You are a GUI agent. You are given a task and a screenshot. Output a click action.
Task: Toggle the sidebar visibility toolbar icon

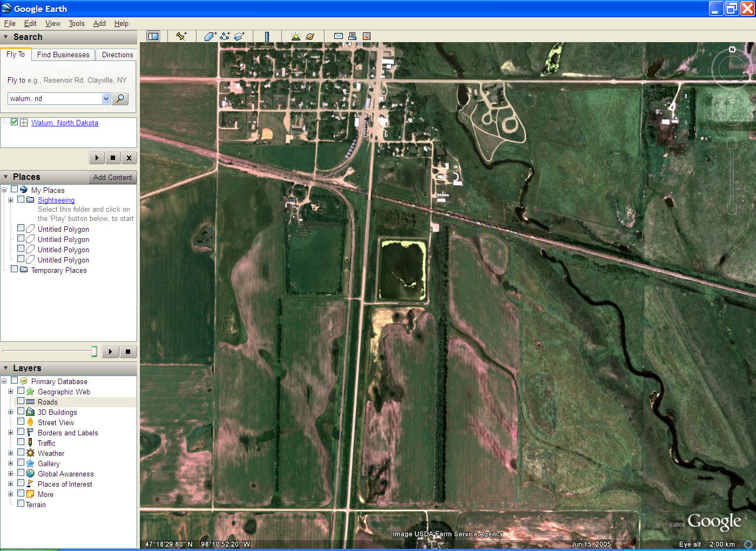tap(153, 36)
